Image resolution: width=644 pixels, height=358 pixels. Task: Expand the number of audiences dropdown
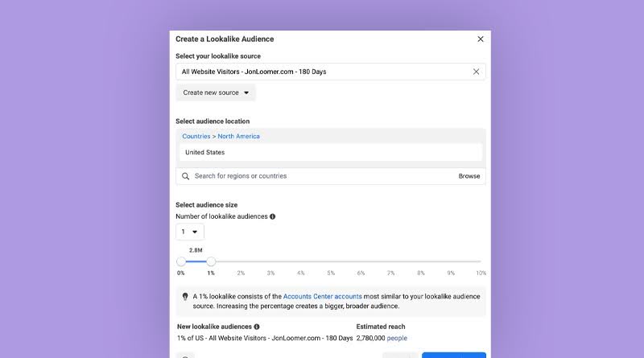coord(190,232)
